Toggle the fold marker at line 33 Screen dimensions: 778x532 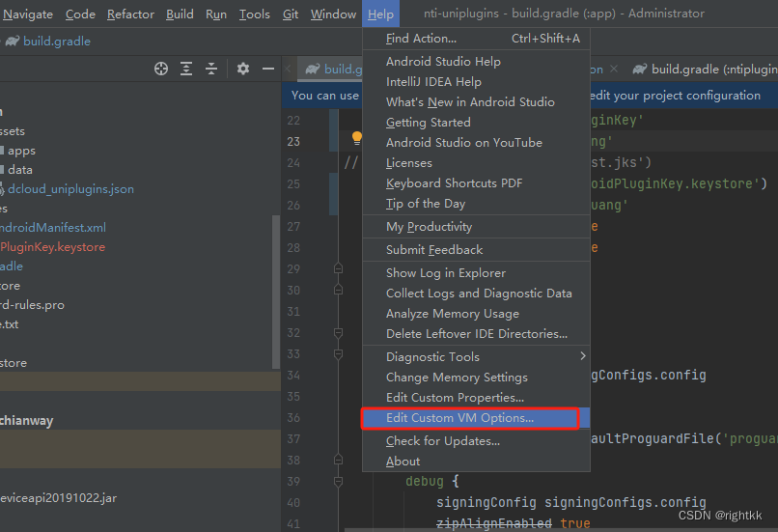pos(339,353)
